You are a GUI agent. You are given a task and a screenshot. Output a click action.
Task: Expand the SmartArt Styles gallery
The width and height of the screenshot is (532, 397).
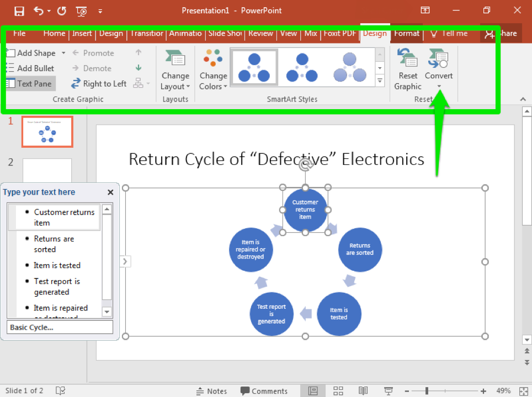coord(380,81)
